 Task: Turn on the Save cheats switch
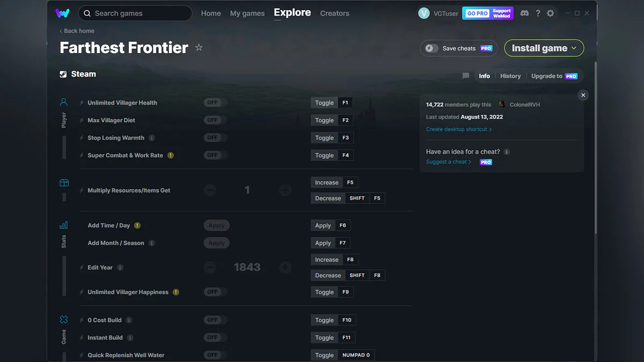click(x=431, y=48)
